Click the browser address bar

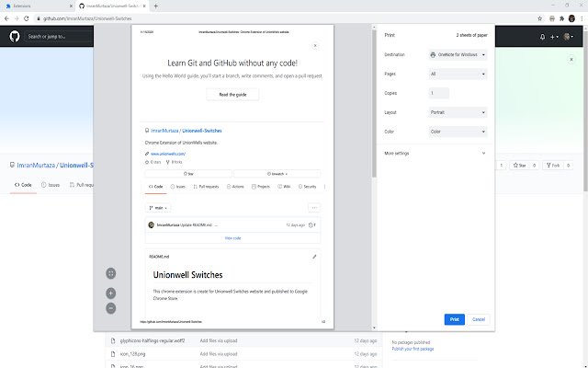tap(285, 18)
